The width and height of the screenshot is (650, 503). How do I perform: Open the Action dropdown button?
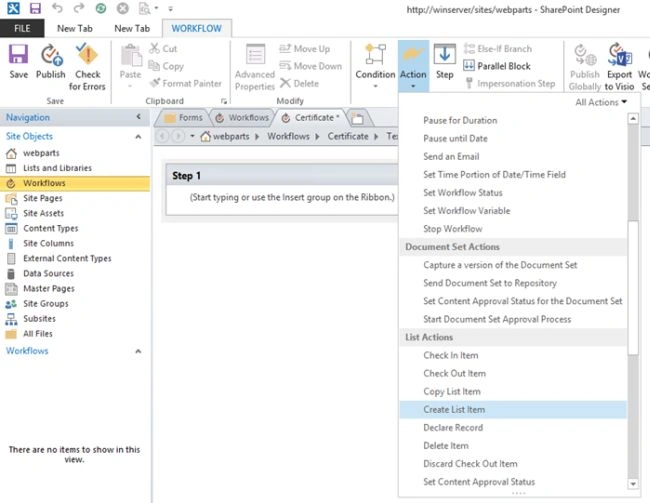pyautogui.click(x=413, y=67)
